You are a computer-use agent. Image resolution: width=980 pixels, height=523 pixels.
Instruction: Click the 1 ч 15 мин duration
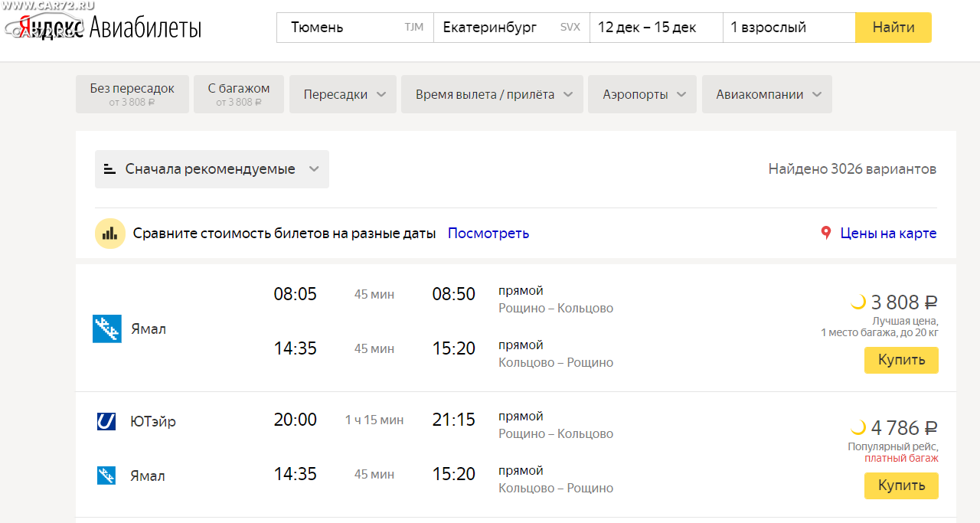click(374, 420)
